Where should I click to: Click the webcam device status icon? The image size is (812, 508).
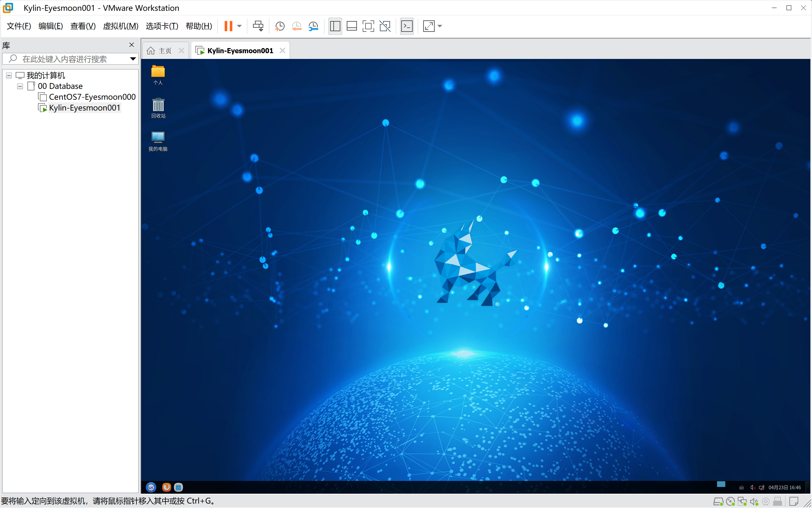[x=765, y=502]
